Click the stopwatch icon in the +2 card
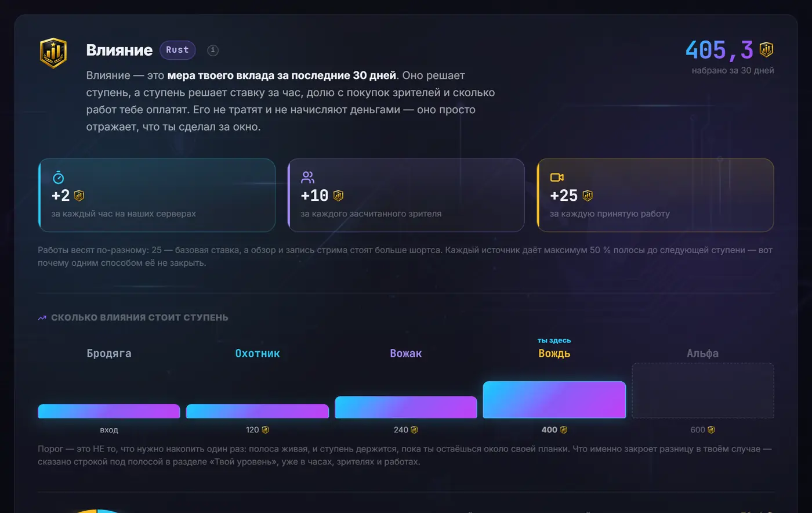Screen dimensions: 812x513 [x=58, y=177]
